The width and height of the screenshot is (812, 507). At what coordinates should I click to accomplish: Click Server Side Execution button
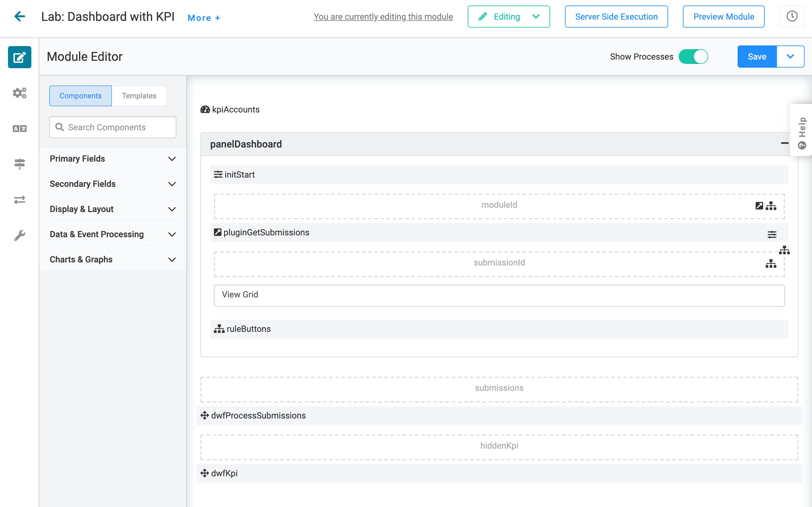[x=616, y=16]
